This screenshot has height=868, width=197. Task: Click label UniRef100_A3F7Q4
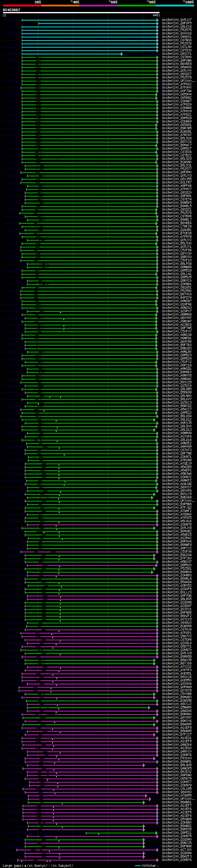tap(177, 91)
